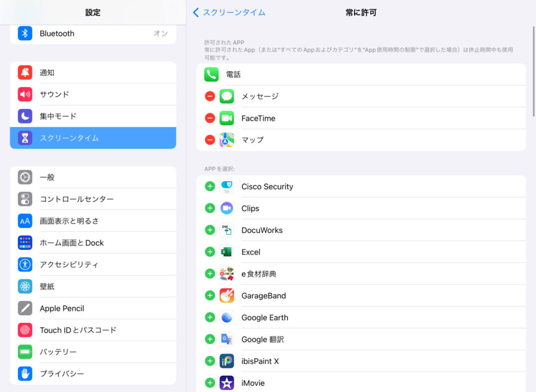Screen dimensions: 536x392
Task: Open 通知 settings in sidebar
Action: click(x=93, y=73)
